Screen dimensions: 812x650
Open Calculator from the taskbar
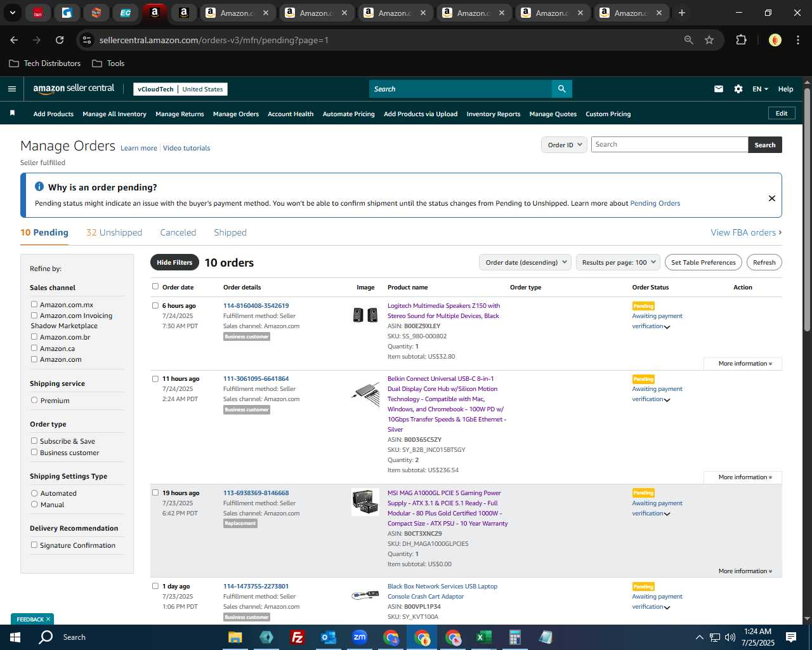click(514, 637)
